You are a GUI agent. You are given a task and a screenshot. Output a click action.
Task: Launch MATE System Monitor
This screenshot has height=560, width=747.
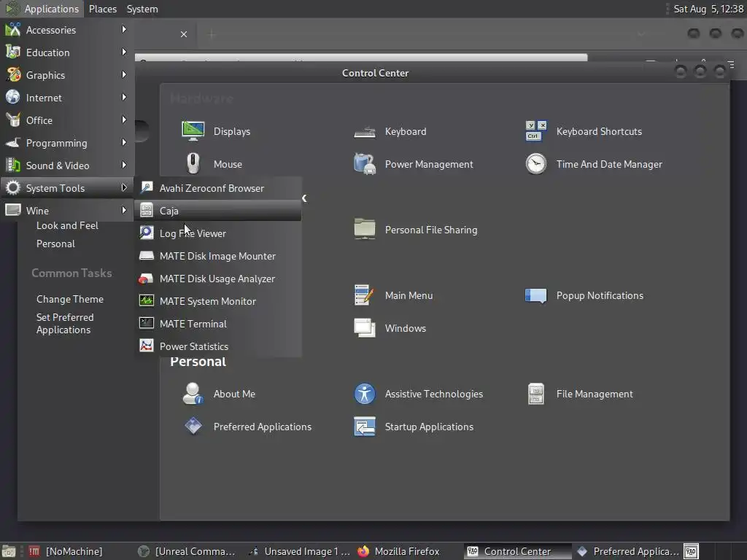[x=217, y=301]
